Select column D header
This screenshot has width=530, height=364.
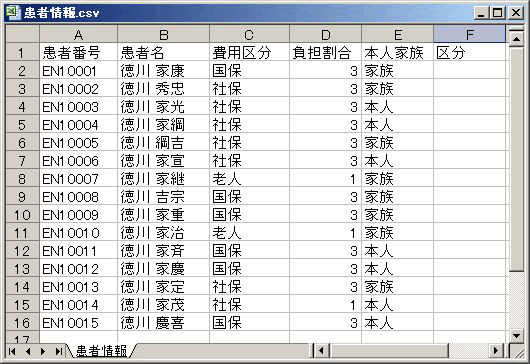[326, 35]
